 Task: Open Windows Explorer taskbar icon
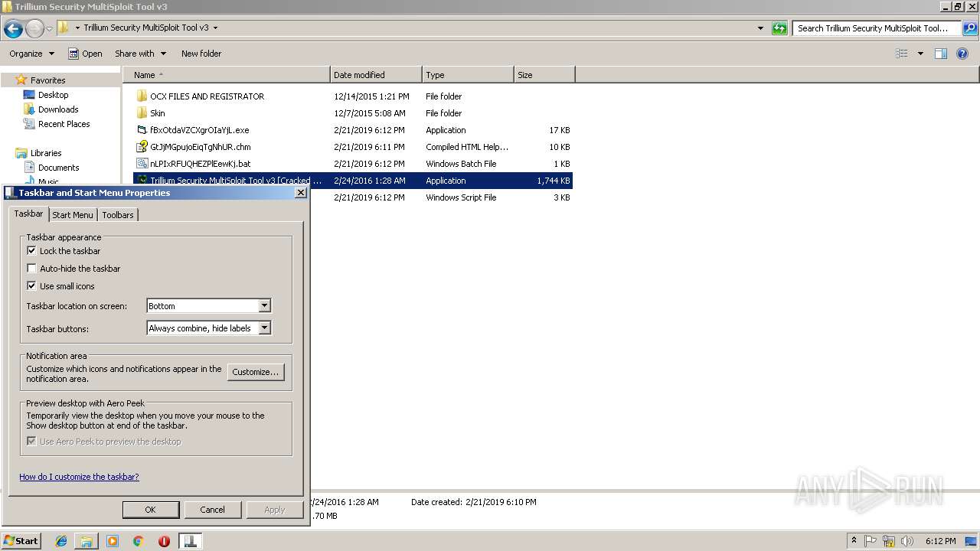click(x=87, y=541)
